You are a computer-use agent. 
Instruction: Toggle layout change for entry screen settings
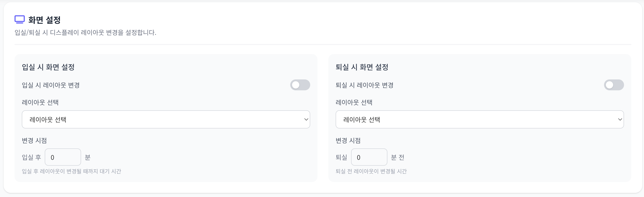tap(300, 85)
